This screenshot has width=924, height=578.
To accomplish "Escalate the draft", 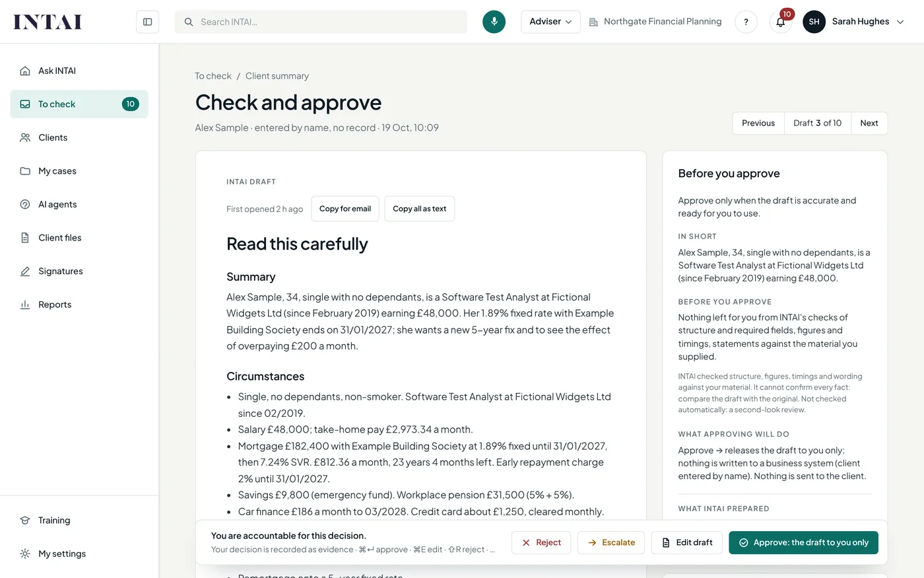I will (x=611, y=543).
